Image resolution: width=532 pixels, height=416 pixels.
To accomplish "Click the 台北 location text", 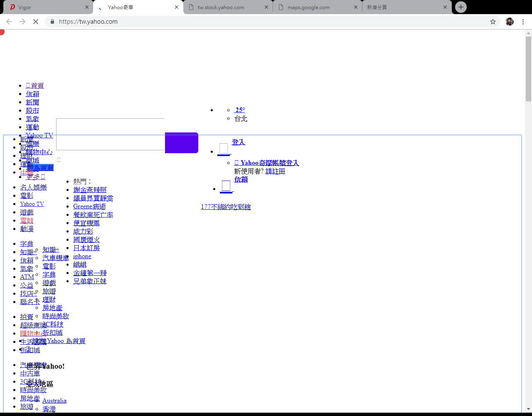I will pos(241,118).
